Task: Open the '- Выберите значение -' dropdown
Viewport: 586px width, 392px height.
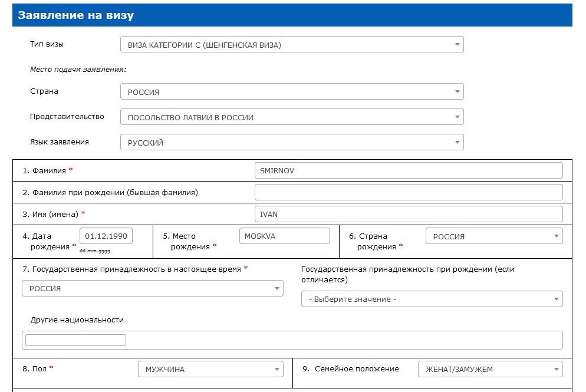Action: (x=432, y=299)
